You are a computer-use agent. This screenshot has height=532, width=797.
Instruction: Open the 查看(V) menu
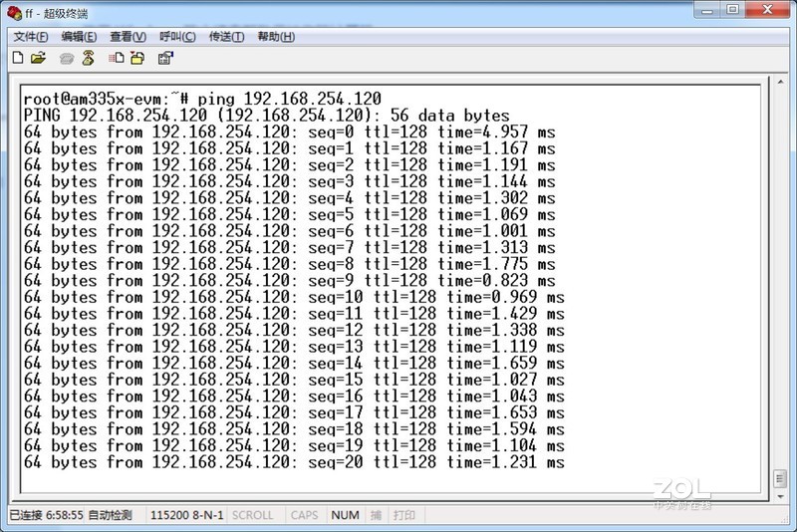point(128,37)
